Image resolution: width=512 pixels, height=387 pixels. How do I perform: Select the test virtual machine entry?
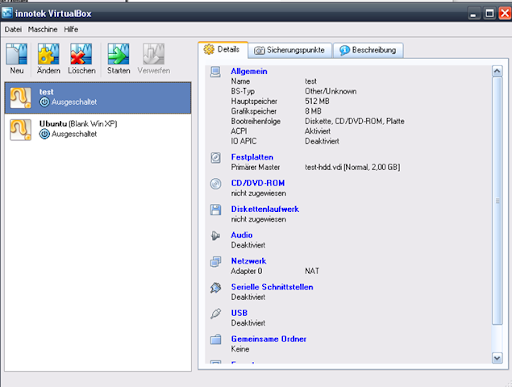coord(98,98)
